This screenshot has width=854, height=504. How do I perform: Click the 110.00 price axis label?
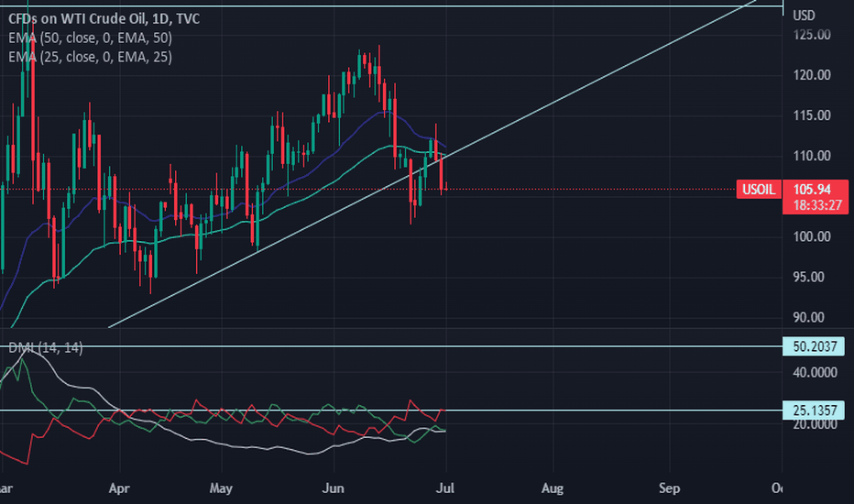pyautogui.click(x=812, y=156)
